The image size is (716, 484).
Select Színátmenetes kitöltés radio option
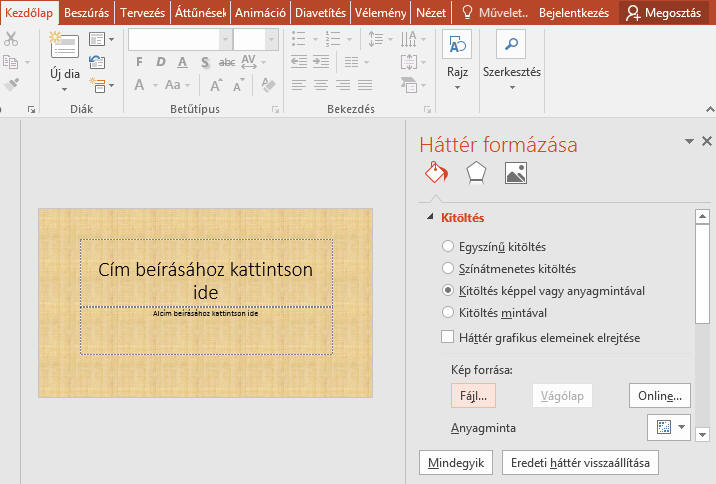448,268
